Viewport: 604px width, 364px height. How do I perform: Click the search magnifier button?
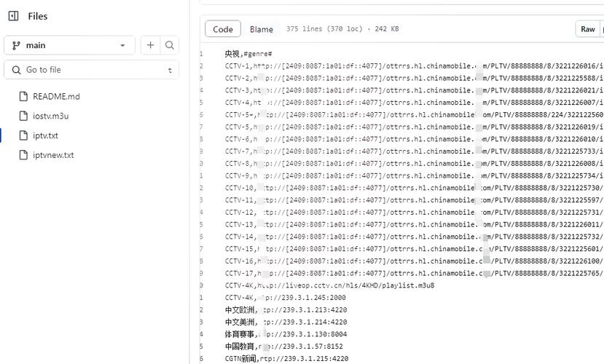[x=170, y=45]
